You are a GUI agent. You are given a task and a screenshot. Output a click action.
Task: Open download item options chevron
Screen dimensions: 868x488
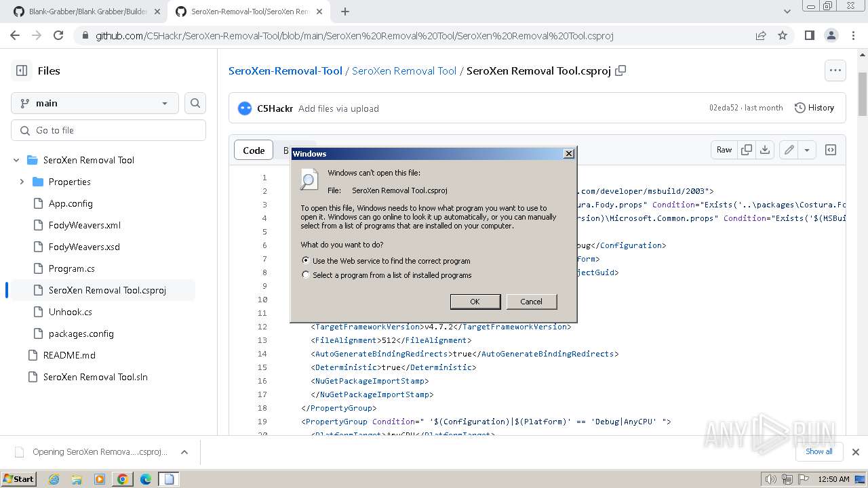184,452
